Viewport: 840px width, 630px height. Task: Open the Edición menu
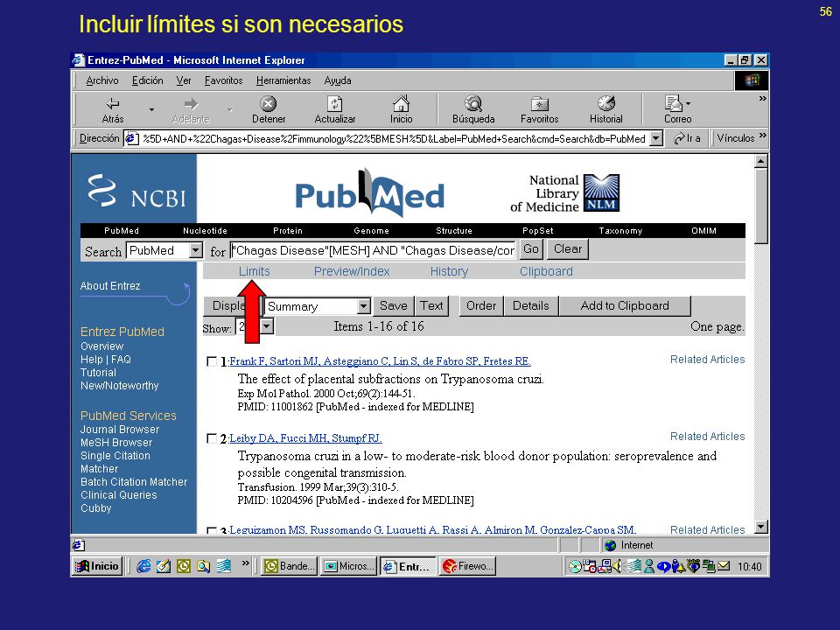147,80
